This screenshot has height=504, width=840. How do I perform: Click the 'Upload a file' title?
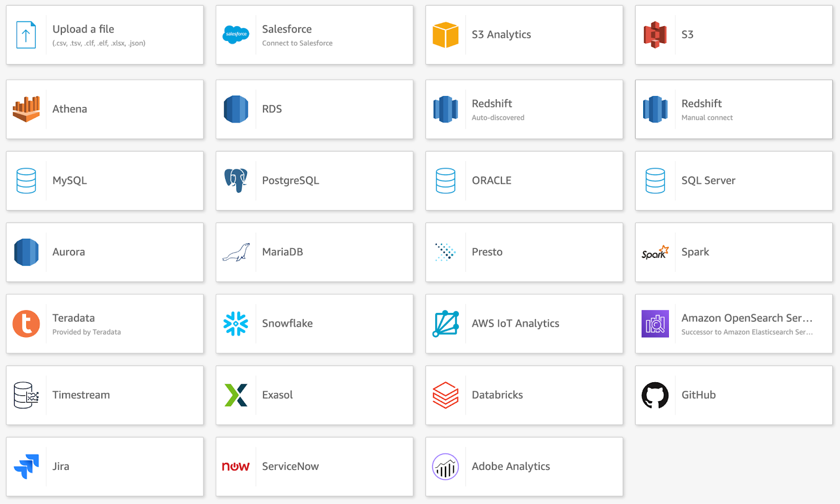(83, 29)
